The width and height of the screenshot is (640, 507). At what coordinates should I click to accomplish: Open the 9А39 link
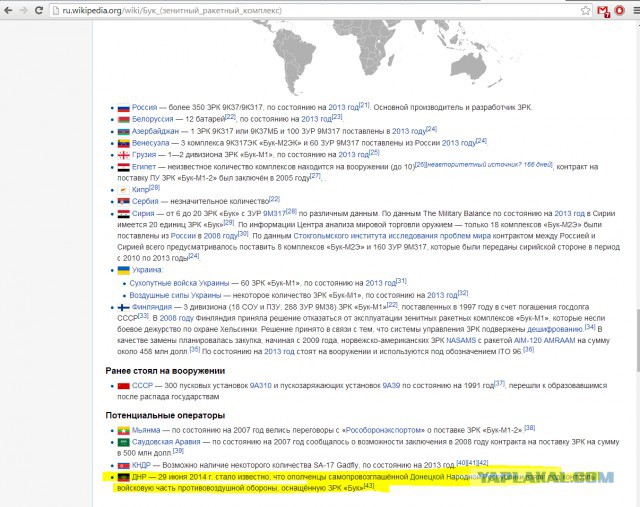(x=391, y=385)
